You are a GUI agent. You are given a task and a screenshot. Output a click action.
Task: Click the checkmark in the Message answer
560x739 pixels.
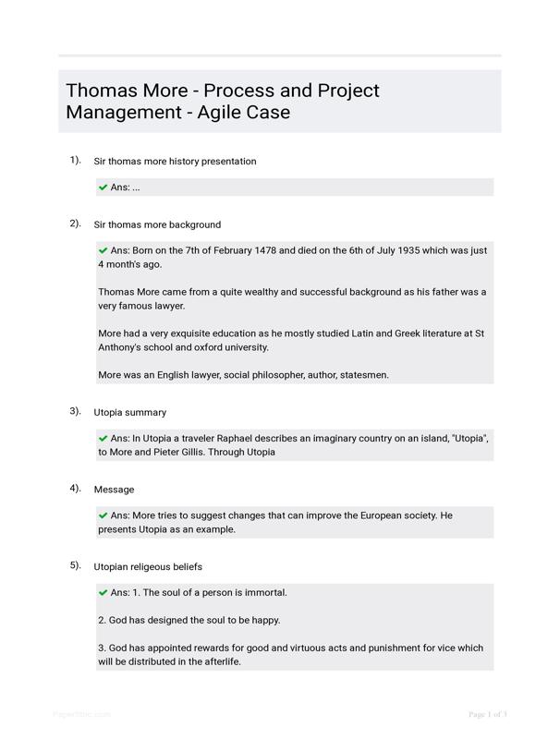(x=103, y=515)
